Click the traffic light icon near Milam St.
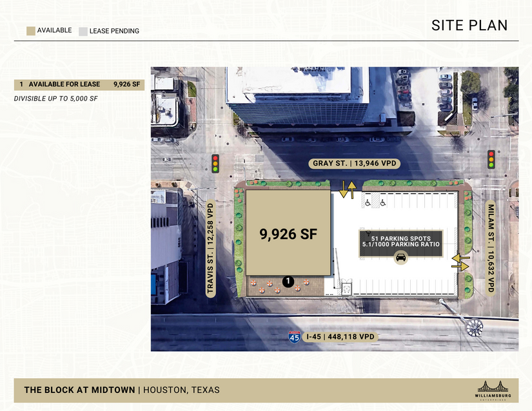 [491, 159]
